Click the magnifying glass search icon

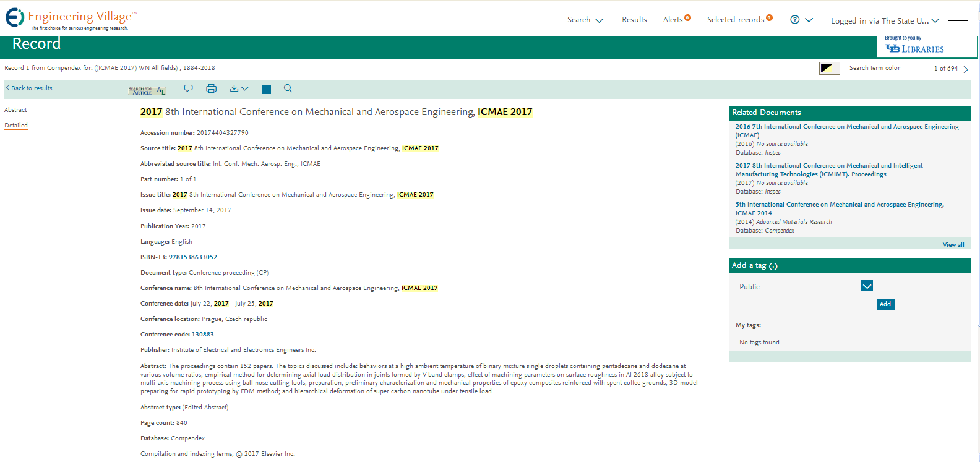tap(288, 88)
